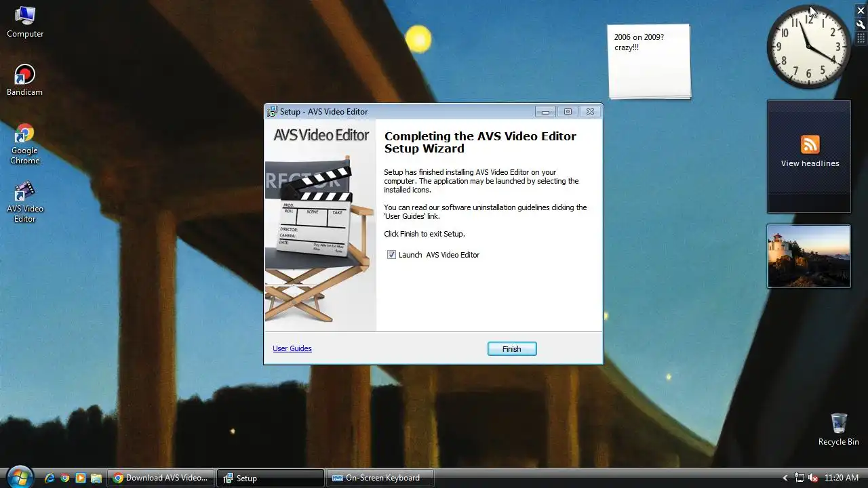Open the Google Chrome desktop shortcut
This screenshot has height=488, width=868.
pos(25,144)
